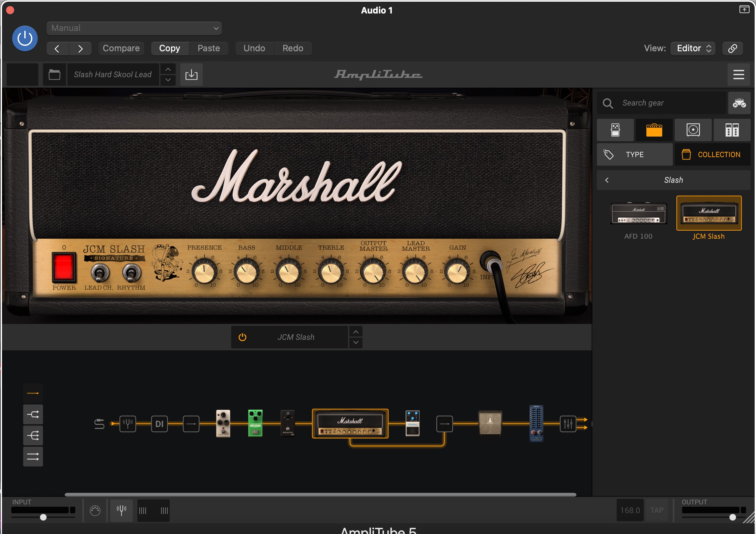Select the rack effects gear category
756x534 pixels.
(732, 130)
